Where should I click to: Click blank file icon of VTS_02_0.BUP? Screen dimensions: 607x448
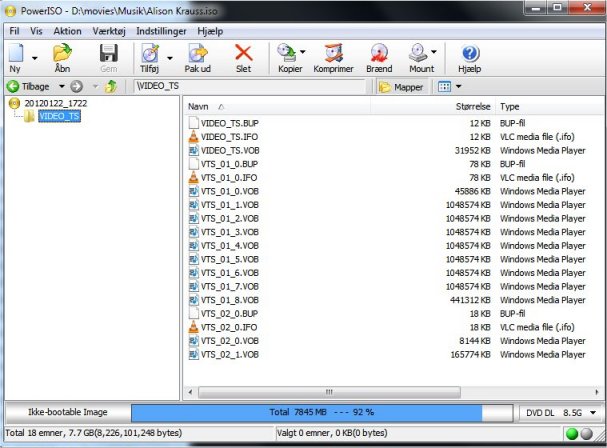[194, 314]
